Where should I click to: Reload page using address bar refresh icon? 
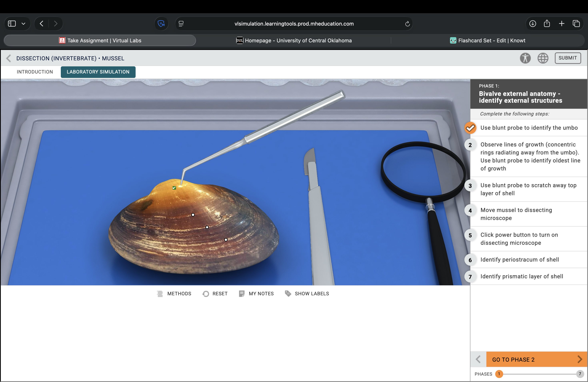[x=407, y=24]
